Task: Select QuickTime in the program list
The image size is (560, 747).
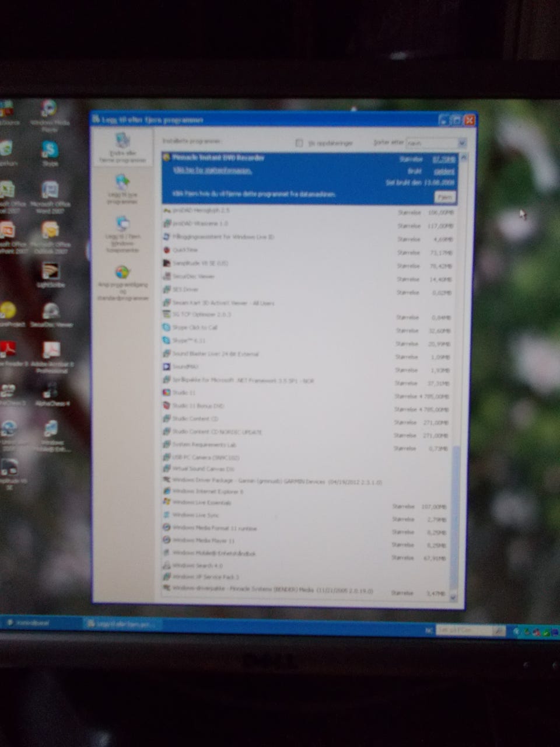Action: click(x=185, y=250)
